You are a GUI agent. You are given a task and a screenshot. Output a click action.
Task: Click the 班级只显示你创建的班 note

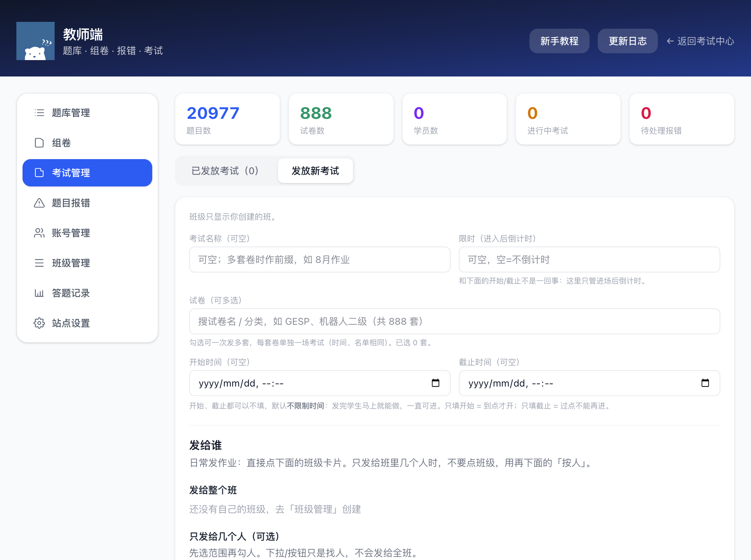[233, 217]
